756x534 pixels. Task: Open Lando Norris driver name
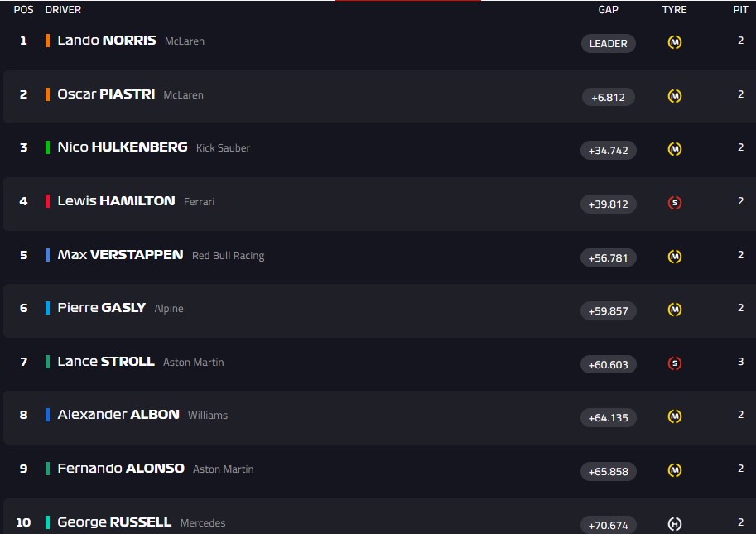coord(107,41)
